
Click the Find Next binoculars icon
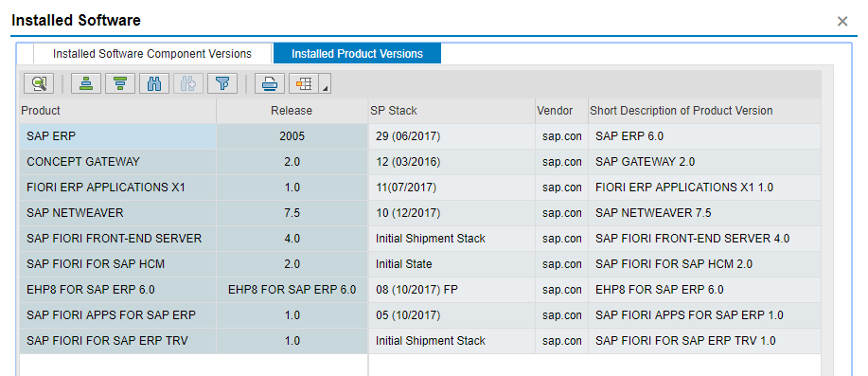pyautogui.click(x=188, y=83)
